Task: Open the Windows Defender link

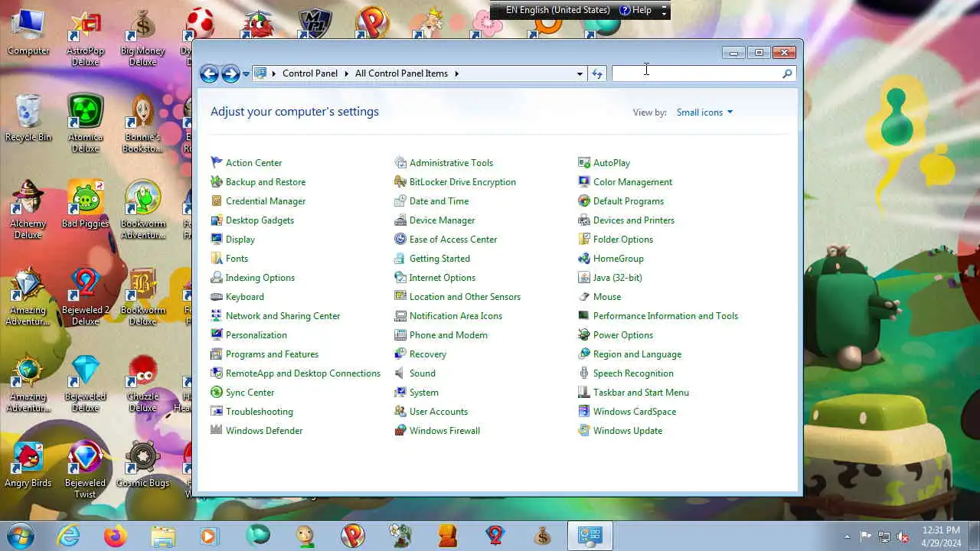Action: pos(264,430)
